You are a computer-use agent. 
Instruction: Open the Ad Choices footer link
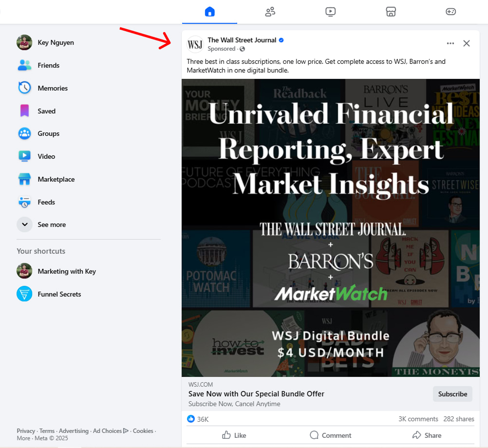click(111, 431)
